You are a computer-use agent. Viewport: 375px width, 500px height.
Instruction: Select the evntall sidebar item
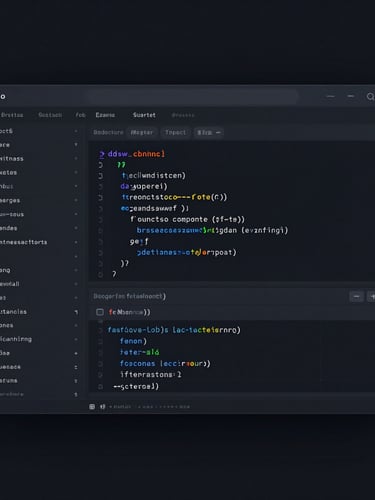pos(10,284)
